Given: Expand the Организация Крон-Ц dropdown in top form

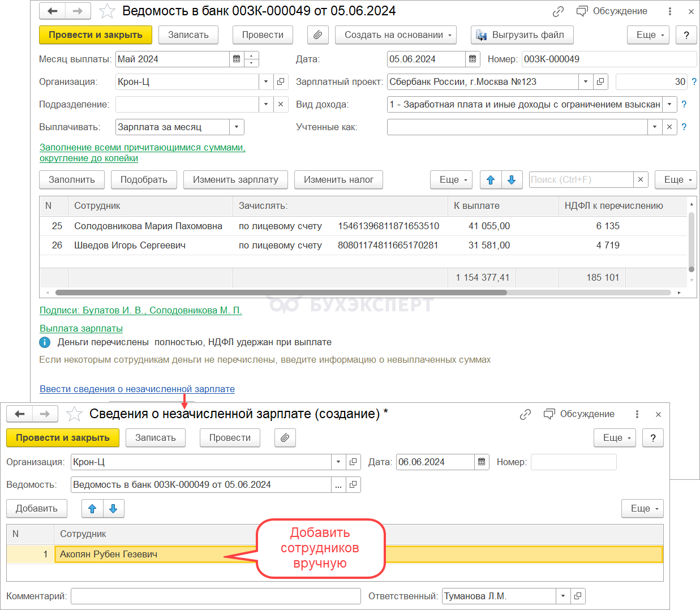Looking at the screenshot, I should pyautogui.click(x=266, y=81).
